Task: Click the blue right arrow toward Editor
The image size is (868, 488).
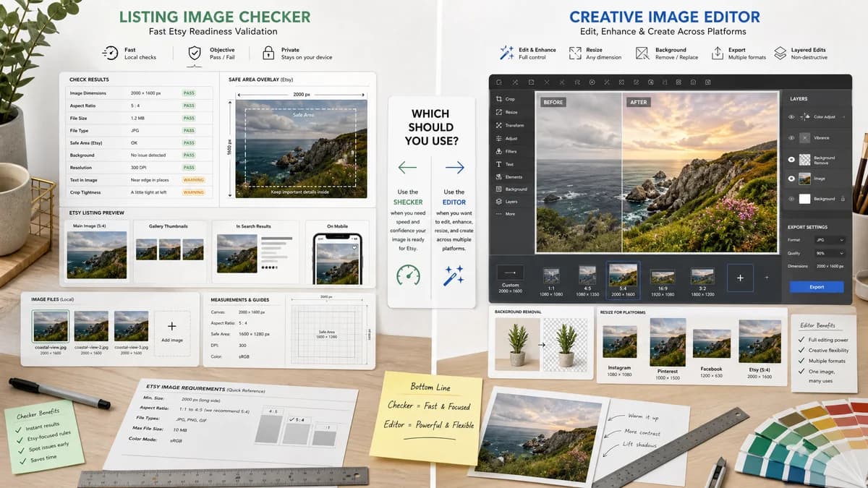Action: [454, 168]
